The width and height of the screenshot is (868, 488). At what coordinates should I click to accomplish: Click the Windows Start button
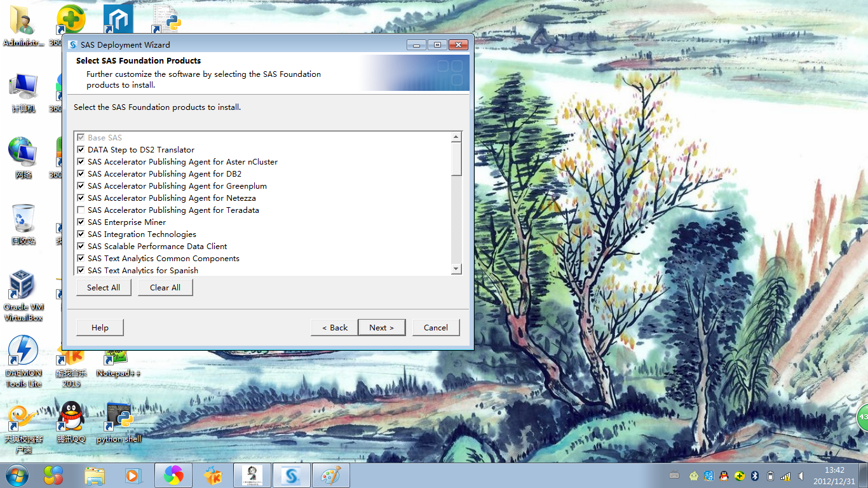[17, 475]
